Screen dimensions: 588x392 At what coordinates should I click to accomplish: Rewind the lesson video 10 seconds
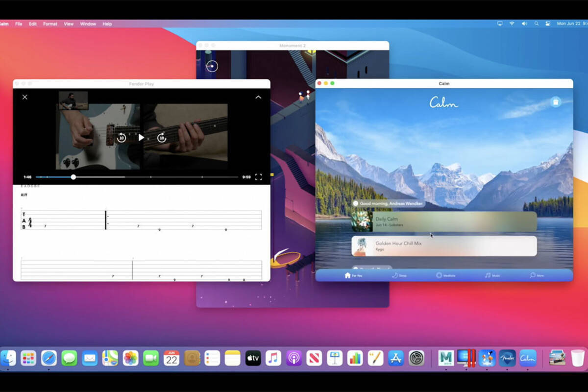(122, 138)
